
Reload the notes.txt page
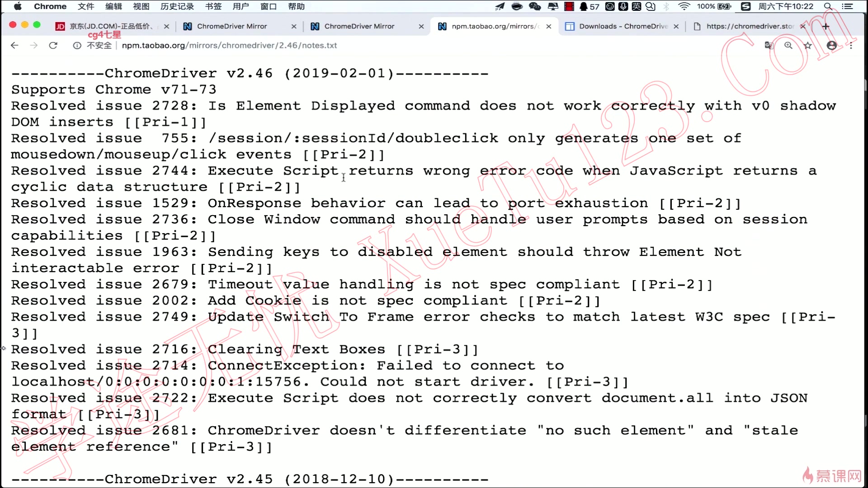(x=53, y=45)
